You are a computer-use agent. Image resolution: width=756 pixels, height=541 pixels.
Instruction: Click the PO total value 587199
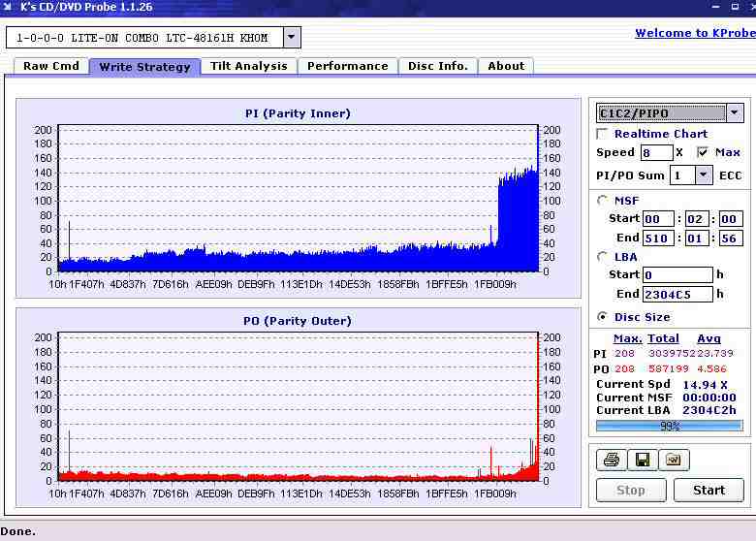point(669,368)
